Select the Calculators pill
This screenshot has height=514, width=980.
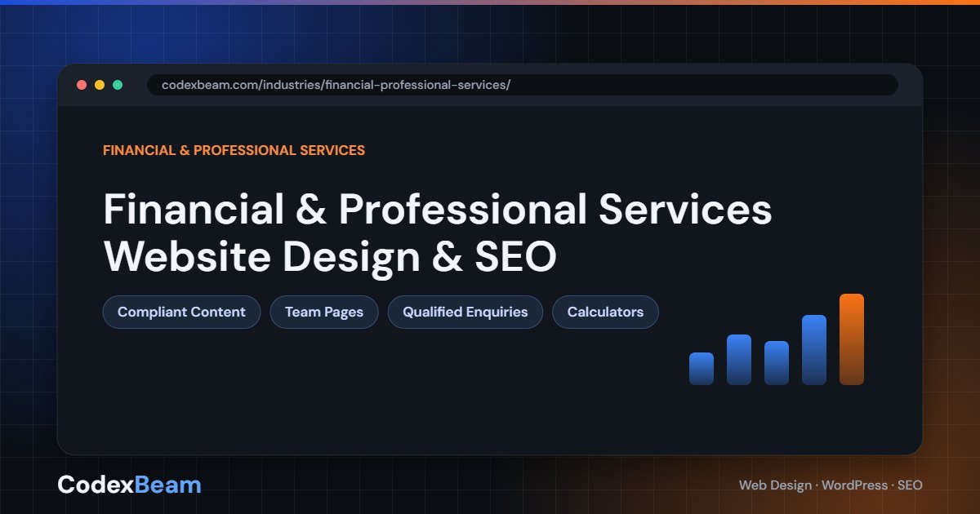[605, 312]
